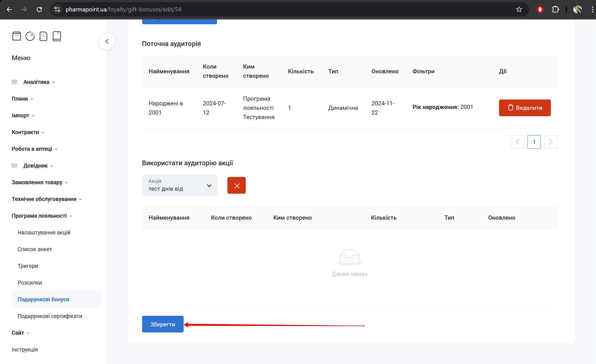Expand the Аналітика menu section
596x364 pixels.
pos(36,82)
